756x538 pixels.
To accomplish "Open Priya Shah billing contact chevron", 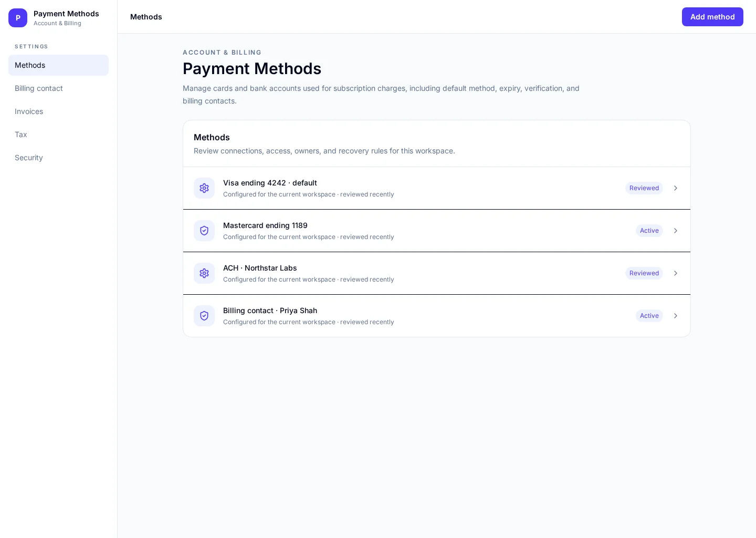I will click(x=676, y=316).
